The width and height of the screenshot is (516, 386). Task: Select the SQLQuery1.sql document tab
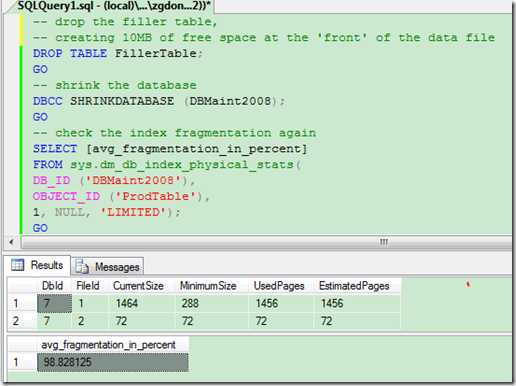click(113, 6)
